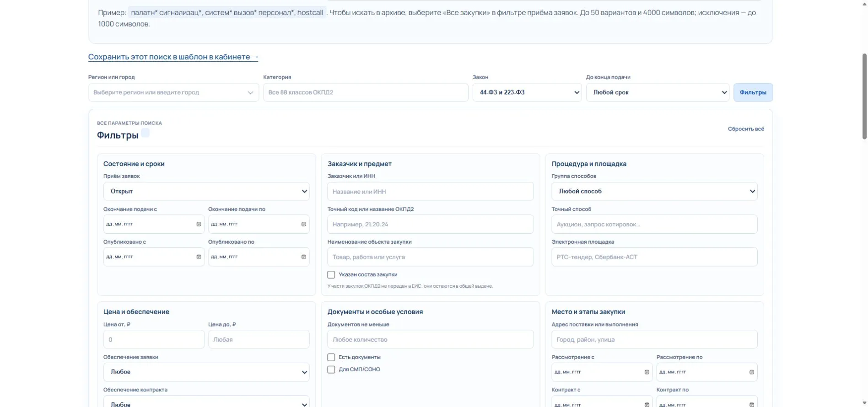Click the Наименование объекта закупки field
The height and width of the screenshot is (407, 868).
coord(431,257)
